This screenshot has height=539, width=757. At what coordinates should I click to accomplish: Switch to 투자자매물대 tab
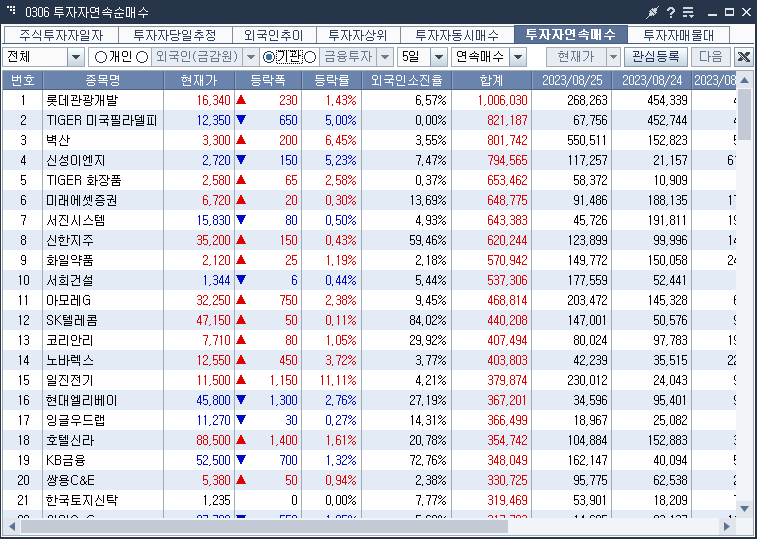point(678,35)
